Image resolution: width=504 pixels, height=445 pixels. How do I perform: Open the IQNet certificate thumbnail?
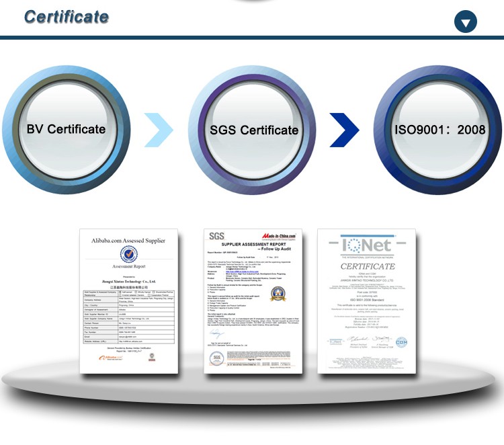[x=367, y=301]
